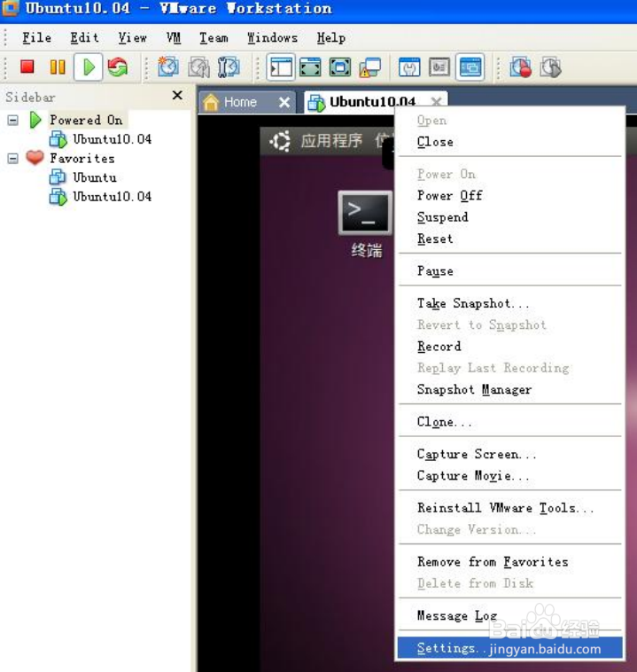
Task: Click the Take Snapshot toolbar icon
Action: click(x=168, y=66)
